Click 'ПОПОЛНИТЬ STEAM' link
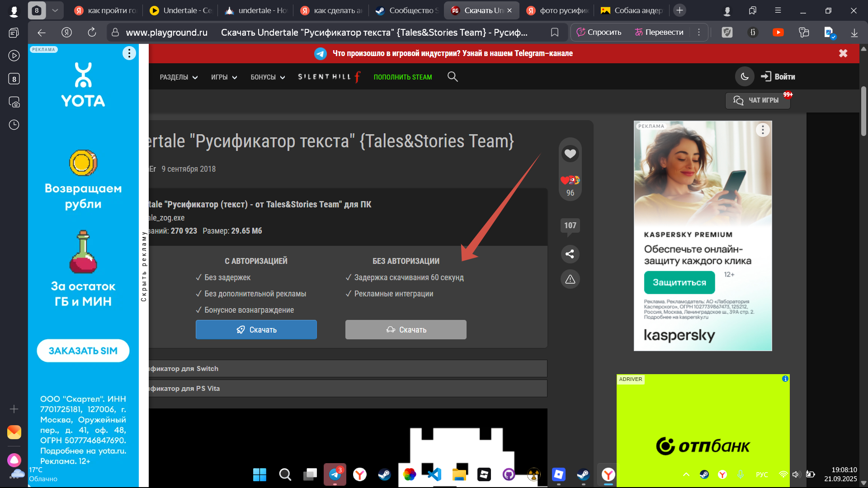This screenshot has height=488, width=868. coord(403,77)
